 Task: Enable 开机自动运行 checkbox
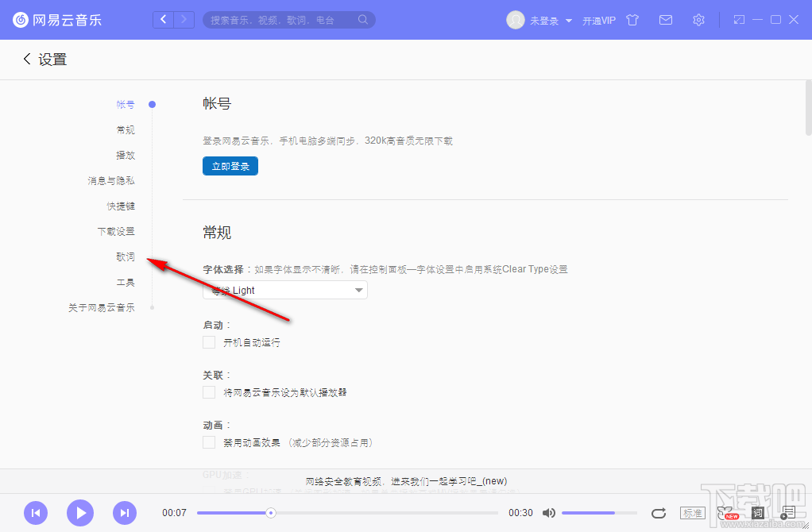point(208,342)
